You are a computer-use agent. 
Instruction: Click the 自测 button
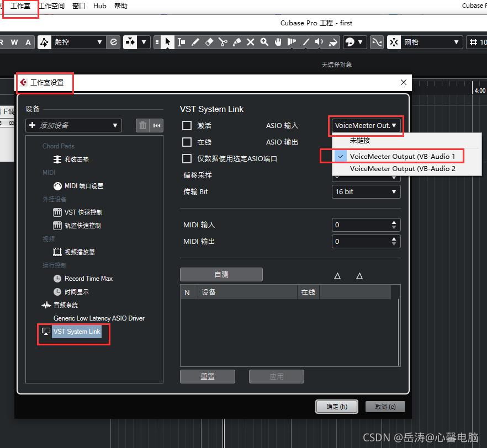221,274
